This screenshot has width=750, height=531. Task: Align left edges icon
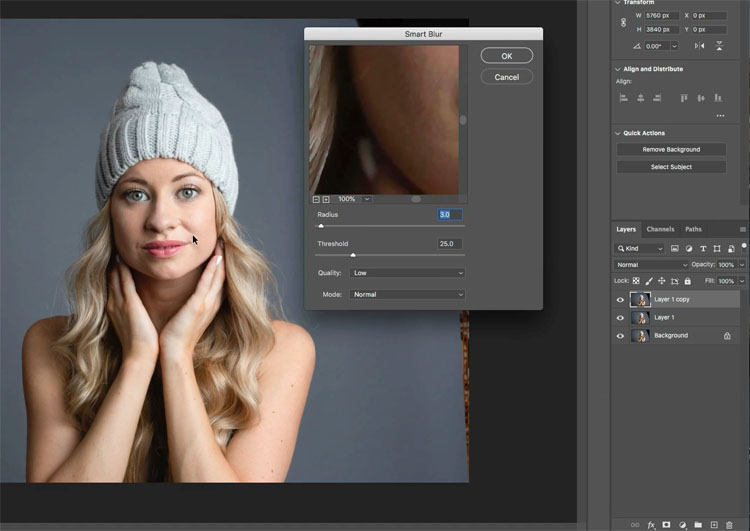coord(623,98)
